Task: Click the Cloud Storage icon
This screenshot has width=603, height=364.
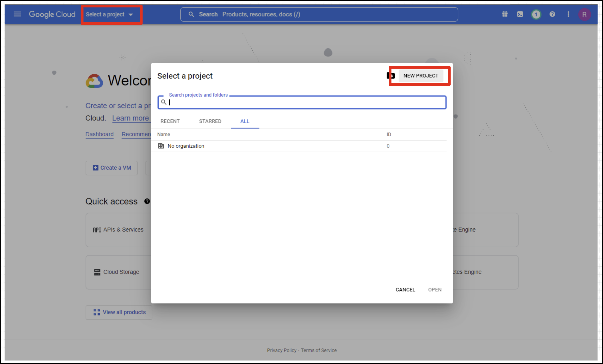Action: (x=97, y=272)
